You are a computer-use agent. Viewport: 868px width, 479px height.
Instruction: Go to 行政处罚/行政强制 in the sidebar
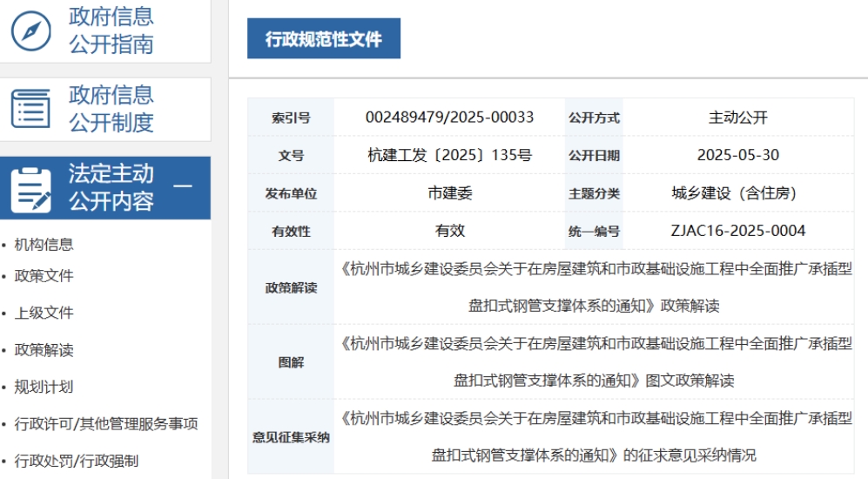[76, 461]
